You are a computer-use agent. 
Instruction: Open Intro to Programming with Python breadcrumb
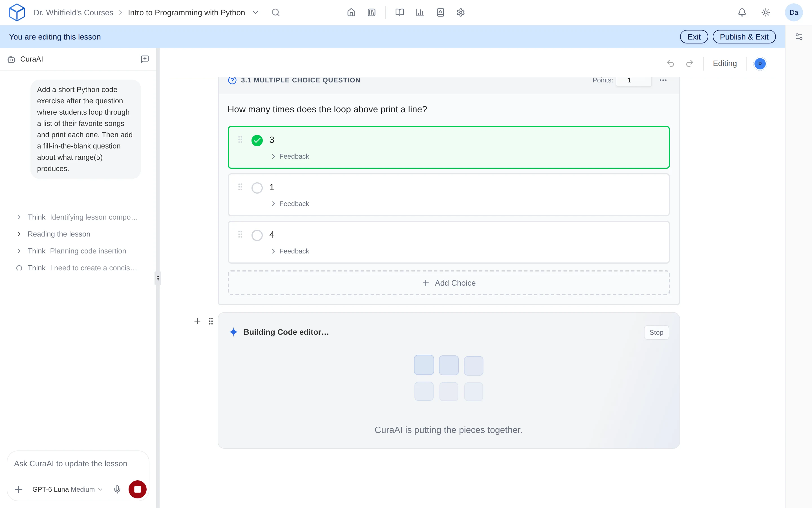[x=187, y=12]
